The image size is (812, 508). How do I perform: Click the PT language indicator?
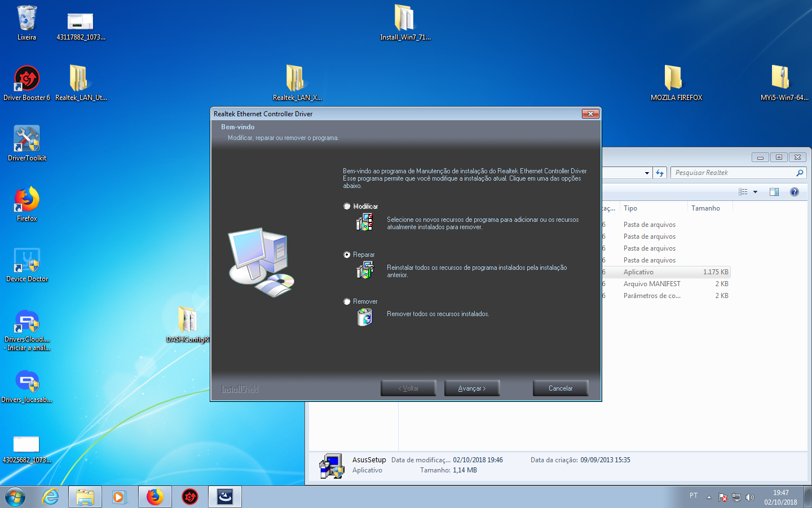point(694,496)
